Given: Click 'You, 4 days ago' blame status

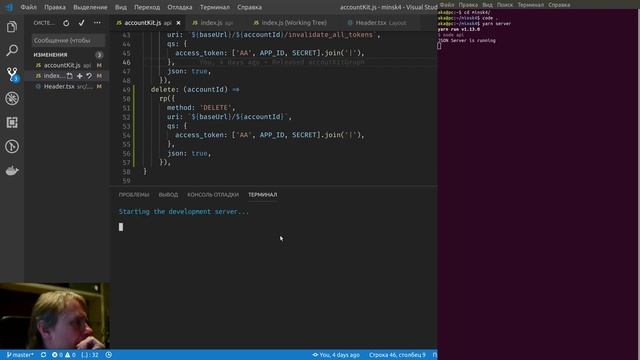Looking at the screenshot, I should [x=336, y=355].
